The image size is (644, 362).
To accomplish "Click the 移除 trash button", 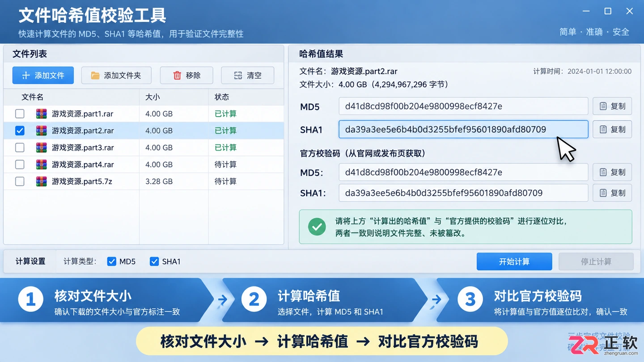I will (186, 76).
